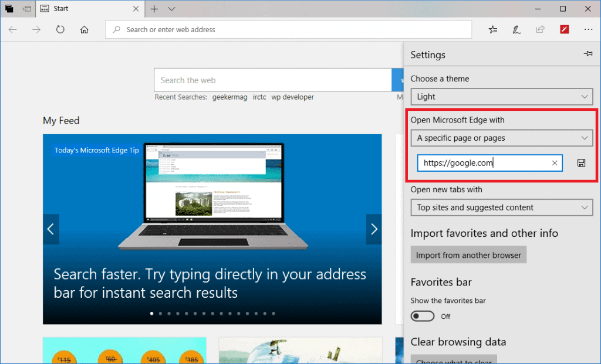Refresh the current page

[x=60, y=29]
